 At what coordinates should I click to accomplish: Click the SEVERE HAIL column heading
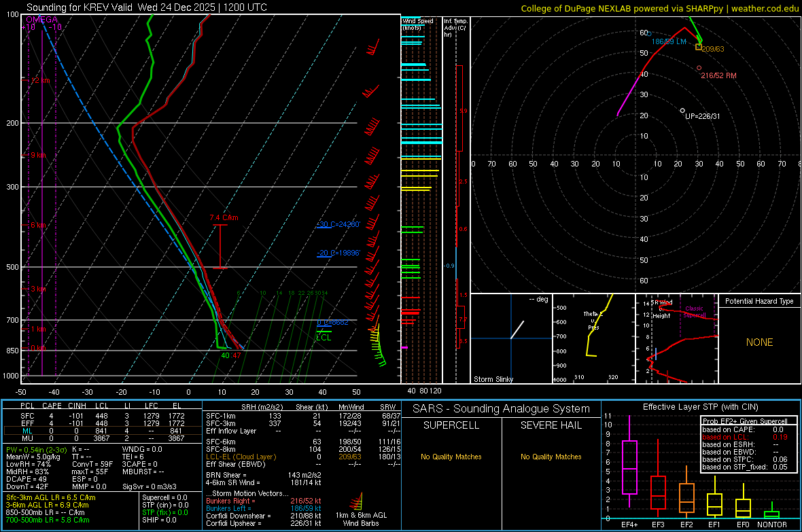pyautogui.click(x=551, y=425)
